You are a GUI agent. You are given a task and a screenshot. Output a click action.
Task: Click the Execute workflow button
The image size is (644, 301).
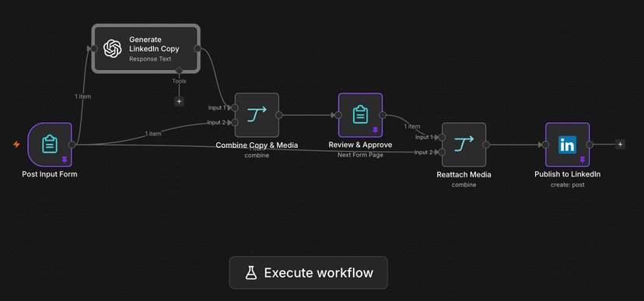tap(309, 273)
